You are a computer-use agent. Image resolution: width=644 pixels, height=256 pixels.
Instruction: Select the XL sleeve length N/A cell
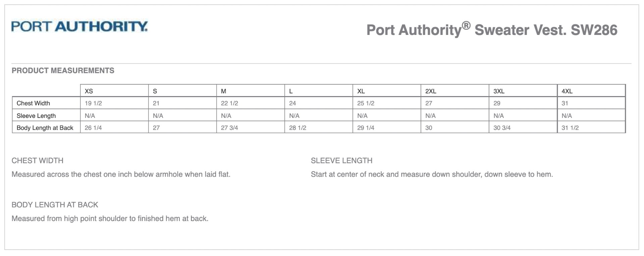(362, 116)
